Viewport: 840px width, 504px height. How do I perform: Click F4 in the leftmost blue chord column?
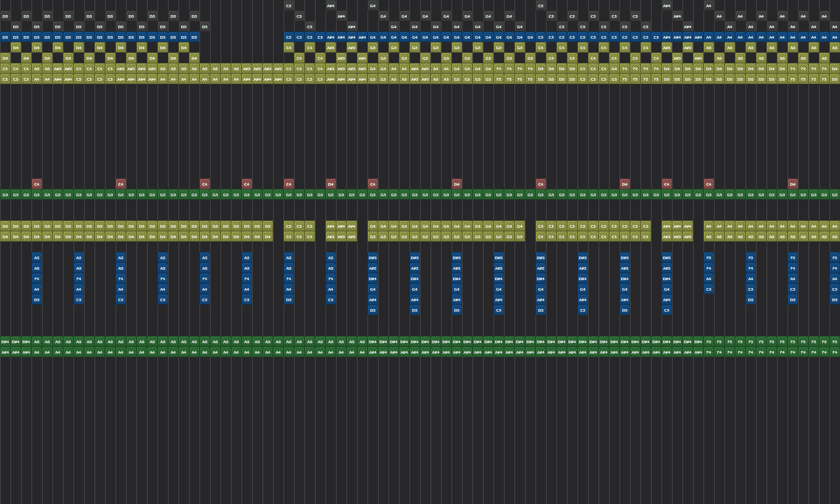coord(37,278)
